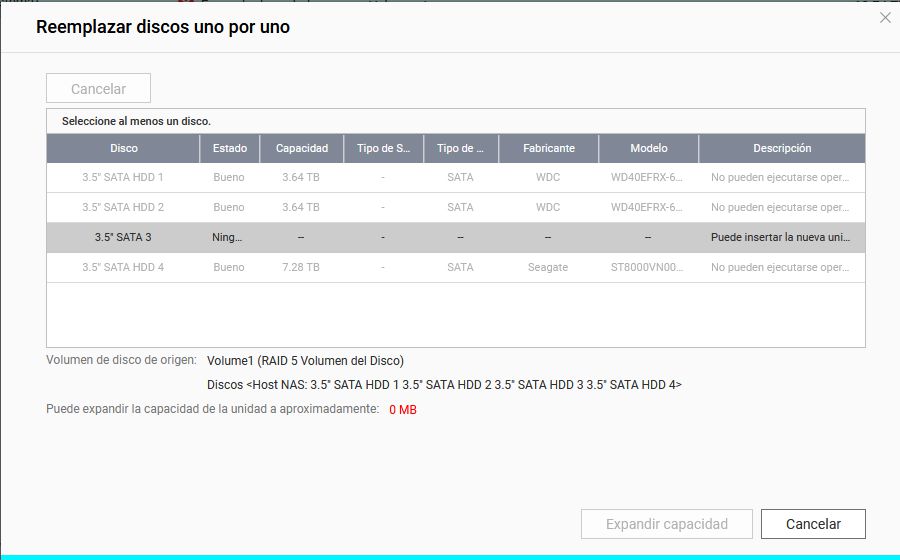This screenshot has height=560, width=900.
Task: Sort by the Disco column header
Action: (x=124, y=148)
